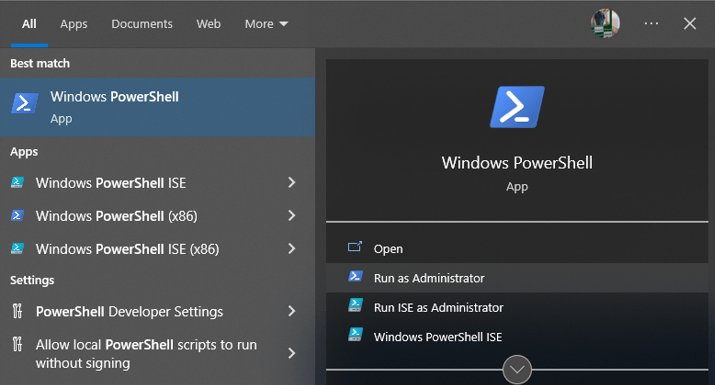Click the Windows PowerShell (x86) app icon
715x385 pixels.
pos(17,216)
